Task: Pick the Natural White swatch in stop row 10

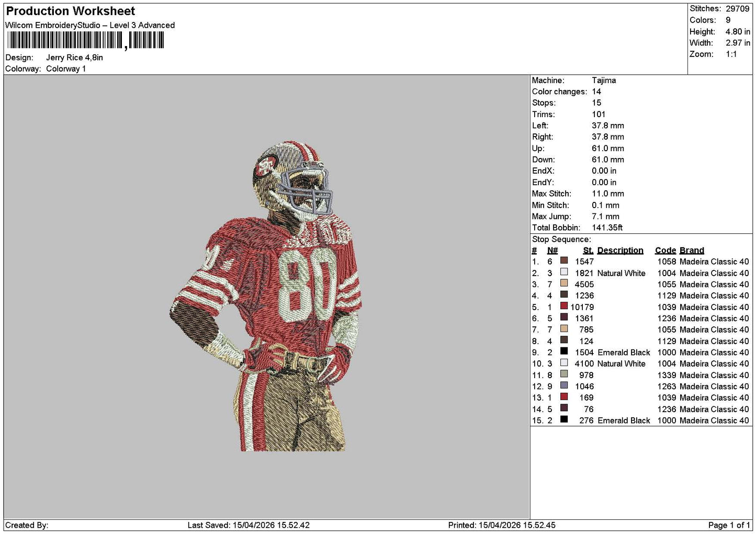Action: click(564, 362)
